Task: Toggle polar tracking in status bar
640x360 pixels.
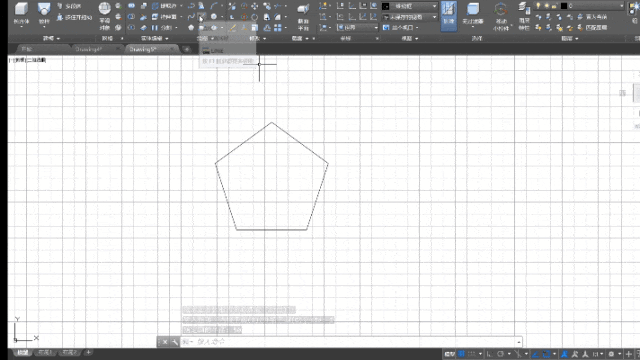Action: [500, 354]
